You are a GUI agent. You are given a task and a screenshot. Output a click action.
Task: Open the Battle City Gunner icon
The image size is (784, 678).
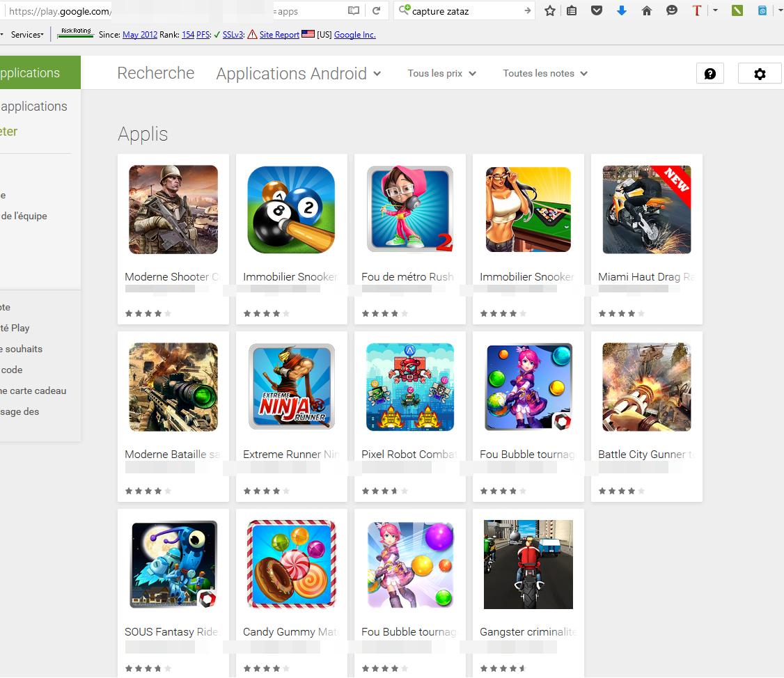pos(647,387)
